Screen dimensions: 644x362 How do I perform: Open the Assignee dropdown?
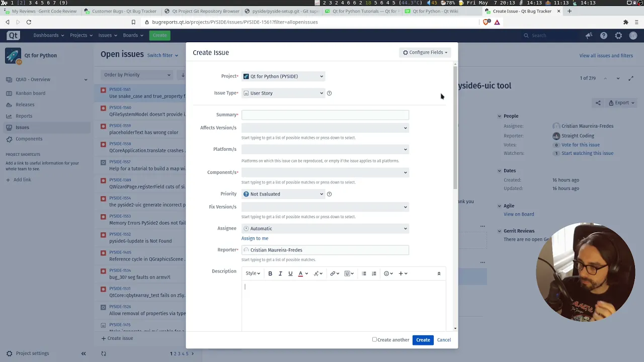325,229
